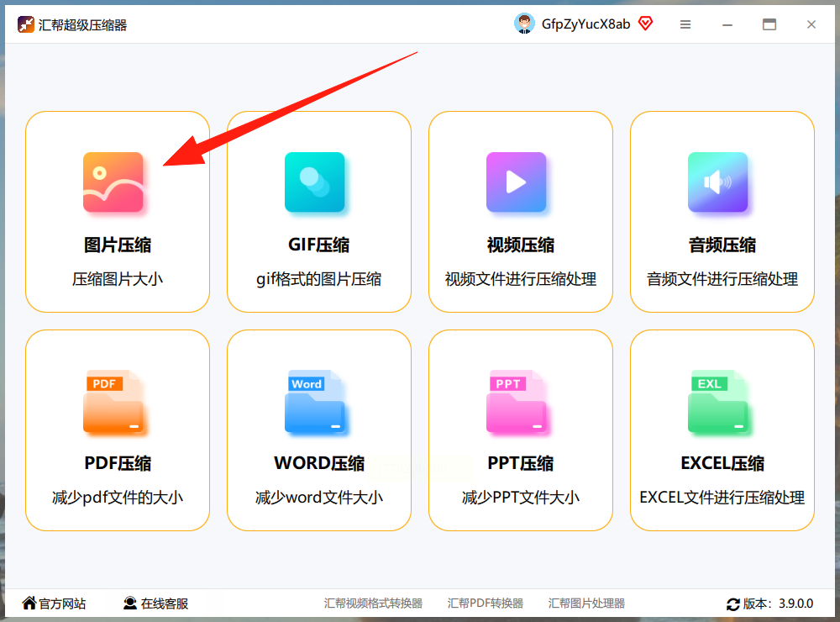Open the 图片压缩 image compression icon

pos(113,182)
